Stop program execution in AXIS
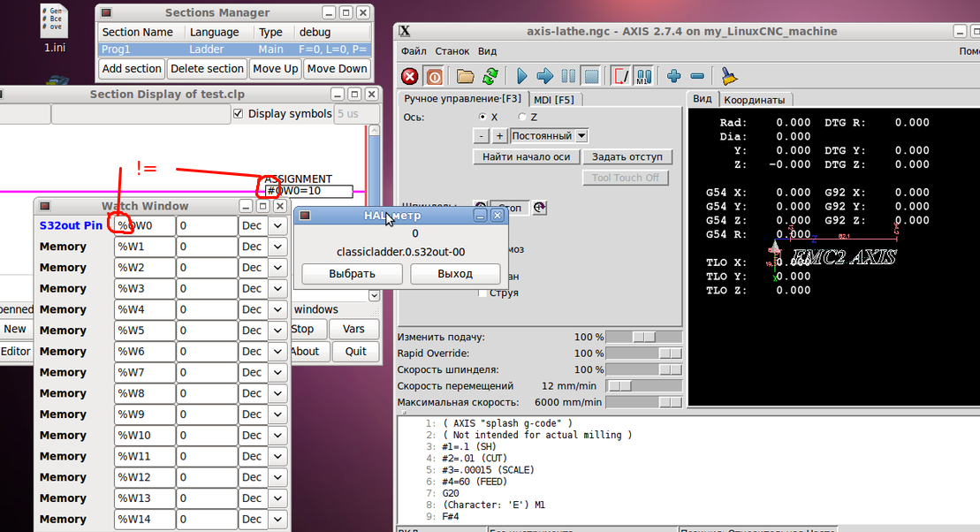This screenshot has height=532, width=980. point(591,76)
